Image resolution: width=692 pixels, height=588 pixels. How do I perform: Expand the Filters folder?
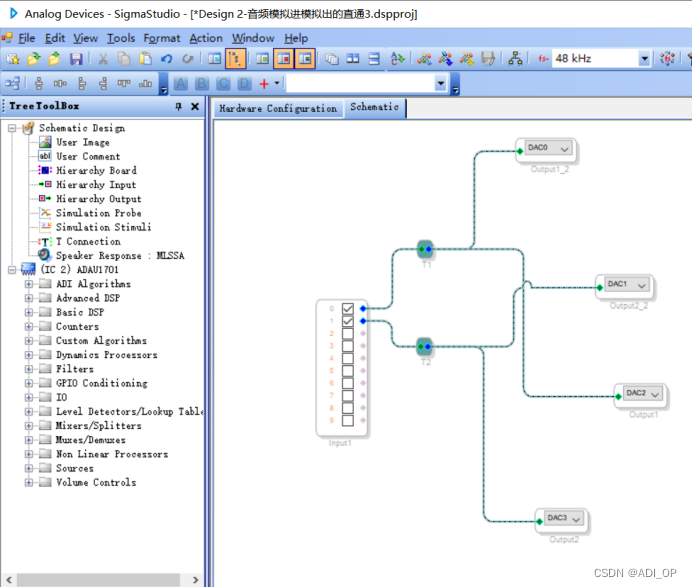(29, 369)
